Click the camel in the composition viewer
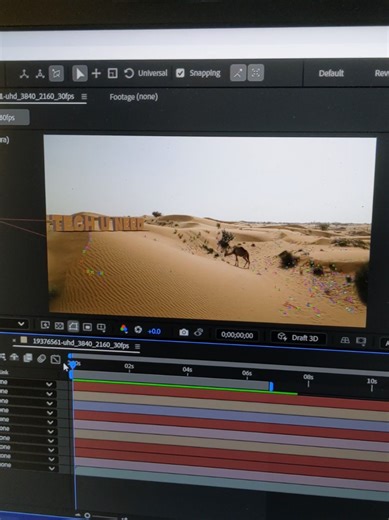 238,256
